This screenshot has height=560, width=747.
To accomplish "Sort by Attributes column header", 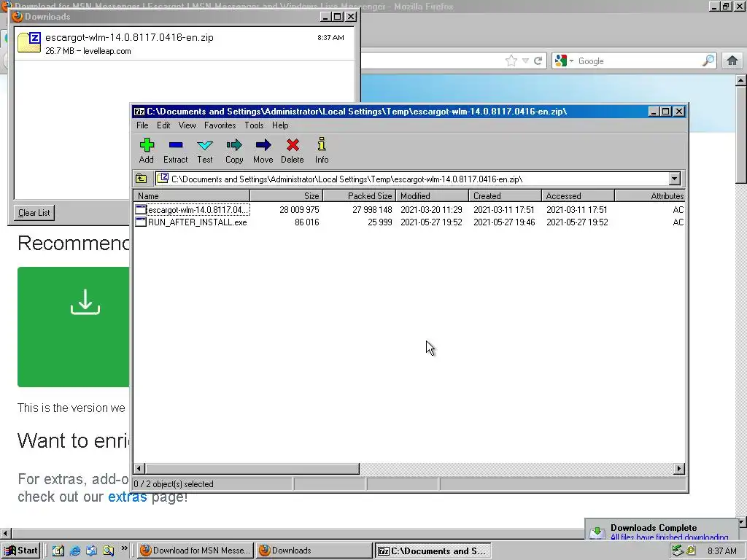I will pos(650,195).
